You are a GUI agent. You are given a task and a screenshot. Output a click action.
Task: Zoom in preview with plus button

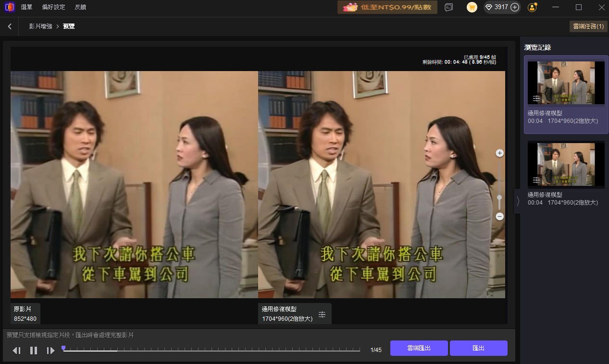click(499, 153)
